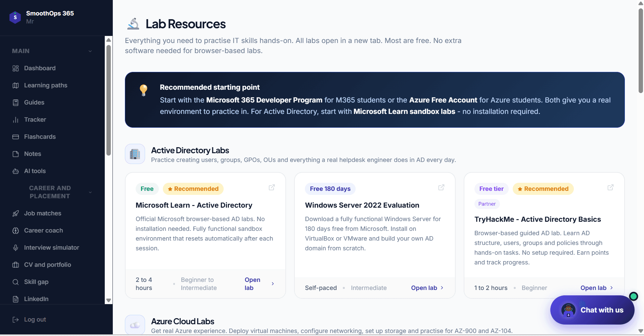Click the CV and portfolio briefcase icon

15,265
